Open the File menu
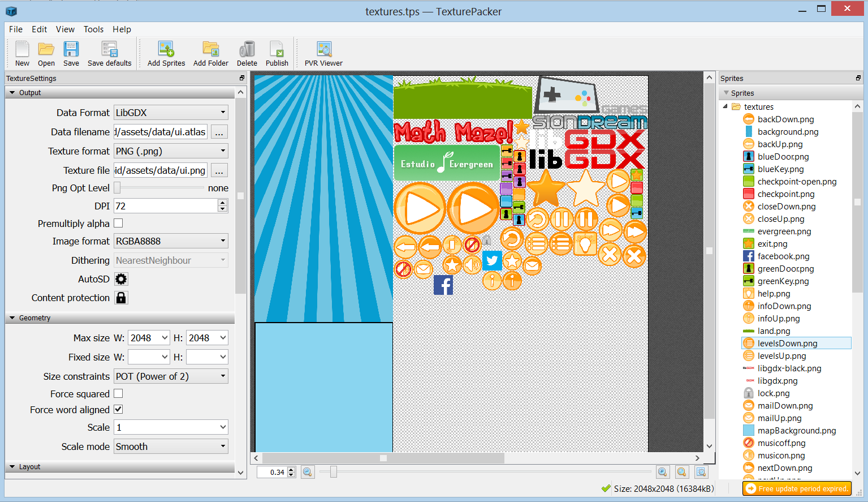 pos(16,29)
